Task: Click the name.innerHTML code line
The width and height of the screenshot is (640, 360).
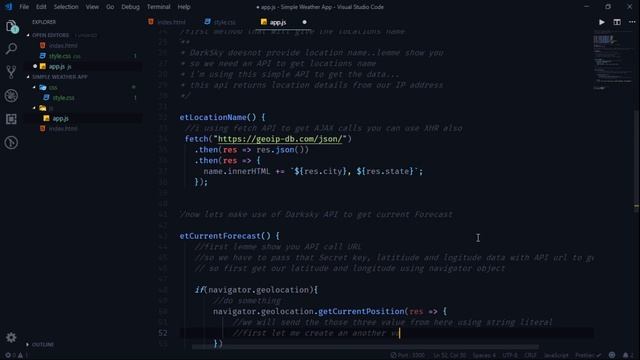Action: pos(313,171)
